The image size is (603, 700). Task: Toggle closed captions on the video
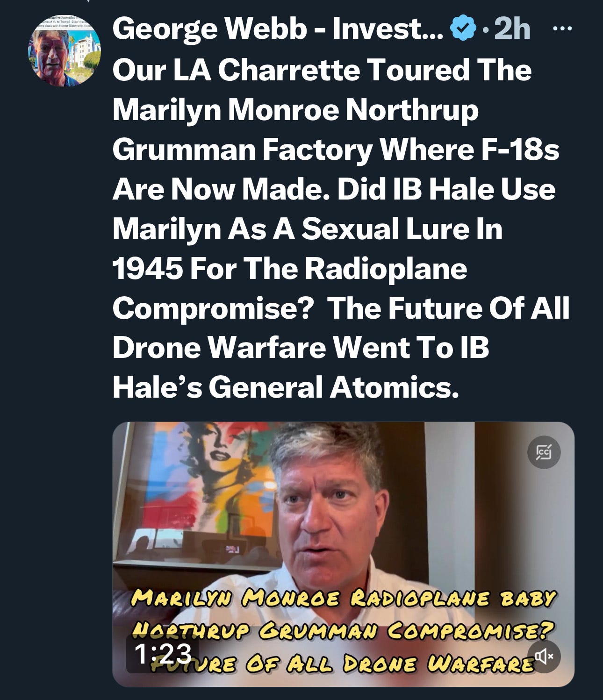(544, 452)
